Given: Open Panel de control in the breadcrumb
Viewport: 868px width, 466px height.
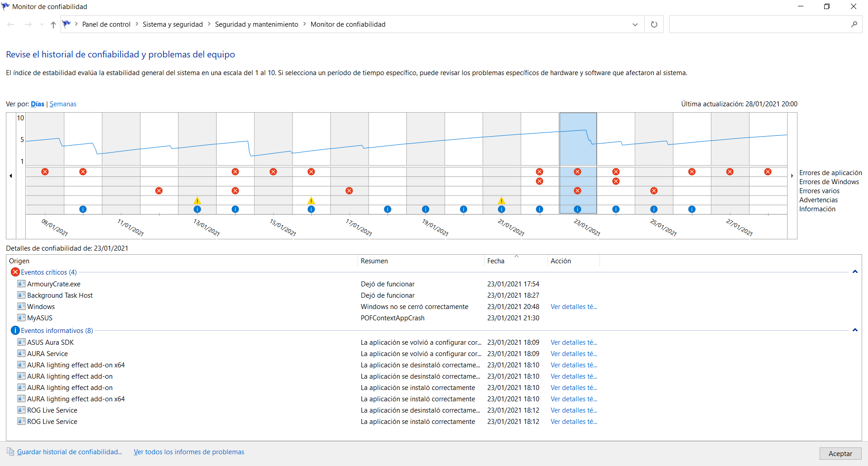Looking at the screenshot, I should point(106,24).
